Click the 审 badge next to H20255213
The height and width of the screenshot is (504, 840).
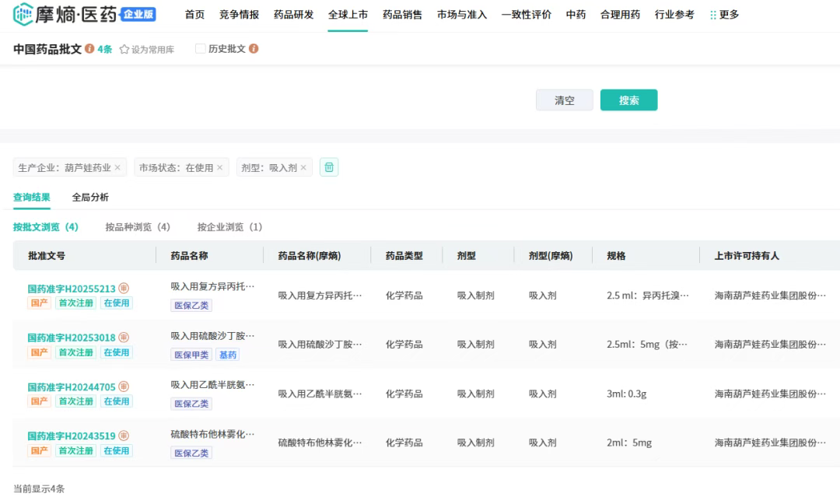click(x=124, y=289)
